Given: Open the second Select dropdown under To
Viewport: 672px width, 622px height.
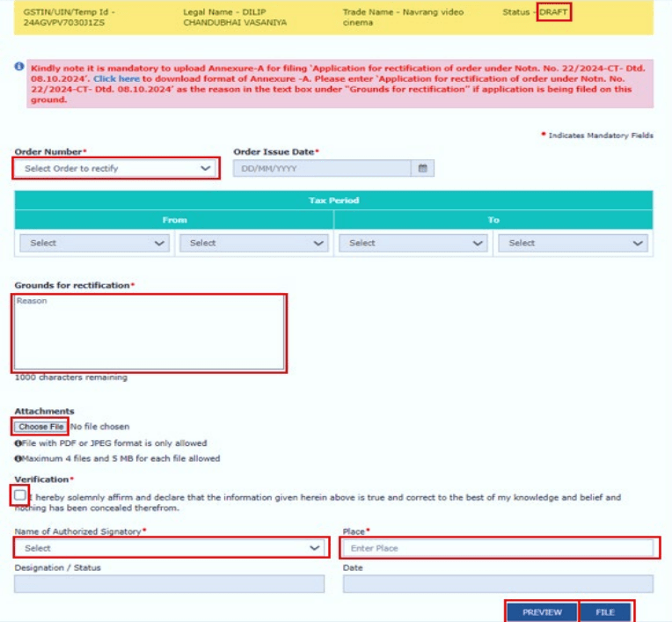Looking at the screenshot, I should (x=573, y=244).
